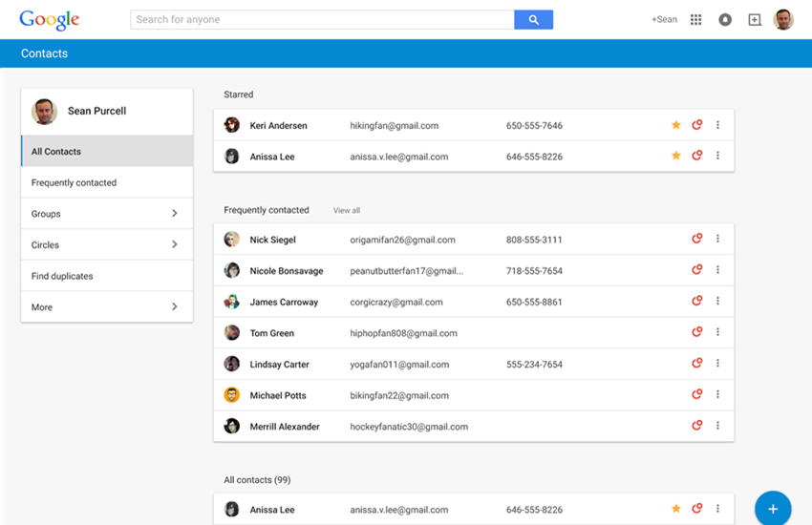This screenshot has width=812, height=525.
Task: Open more options for Michael Potts
Action: [717, 395]
